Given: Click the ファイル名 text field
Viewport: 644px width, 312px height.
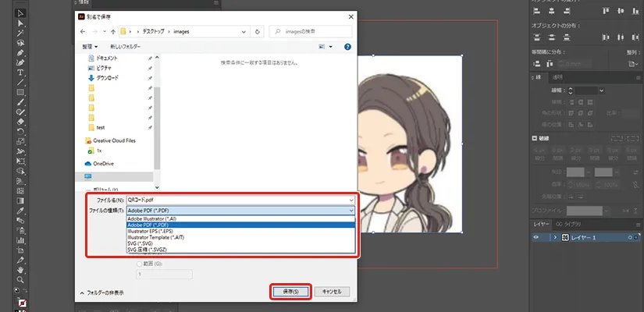Looking at the screenshot, I should 237,200.
